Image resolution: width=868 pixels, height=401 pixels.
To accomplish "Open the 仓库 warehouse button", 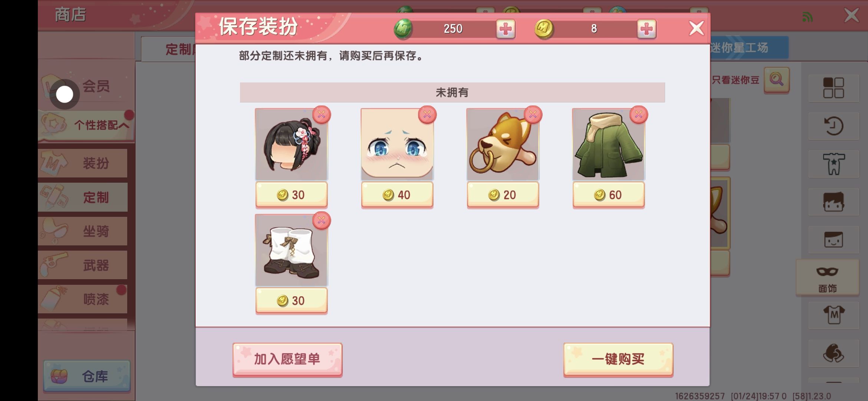I will point(87,376).
